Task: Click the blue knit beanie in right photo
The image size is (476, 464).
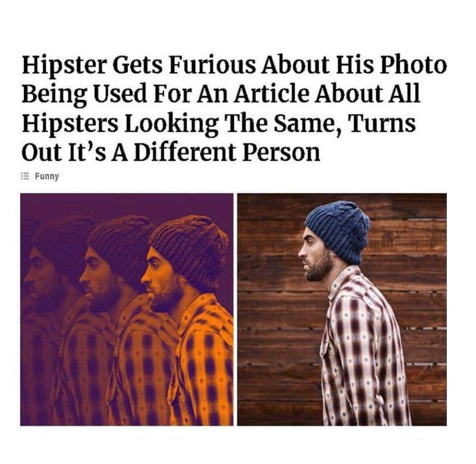Action: 339,231
